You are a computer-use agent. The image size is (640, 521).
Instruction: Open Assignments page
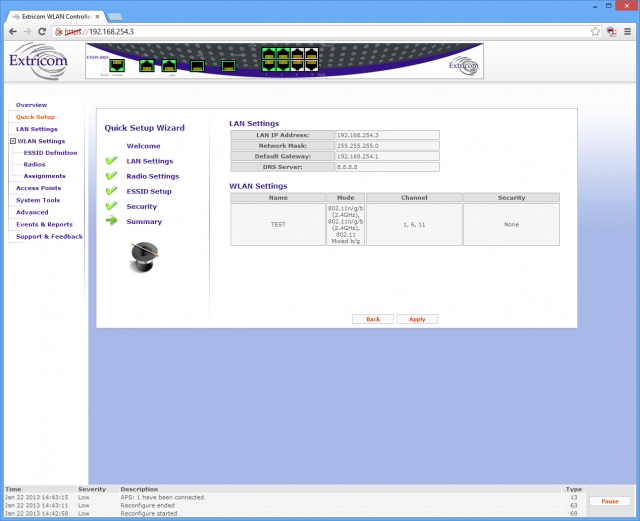click(x=44, y=176)
